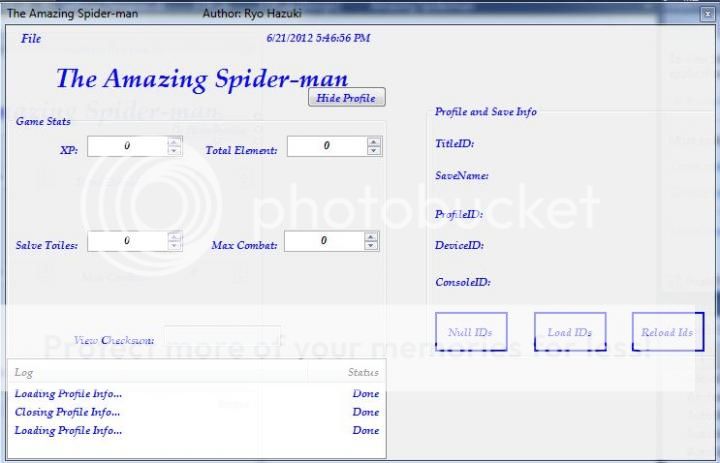Decrement Salve Toiles with down arrow
The height and width of the screenshot is (463, 720).
click(174, 246)
